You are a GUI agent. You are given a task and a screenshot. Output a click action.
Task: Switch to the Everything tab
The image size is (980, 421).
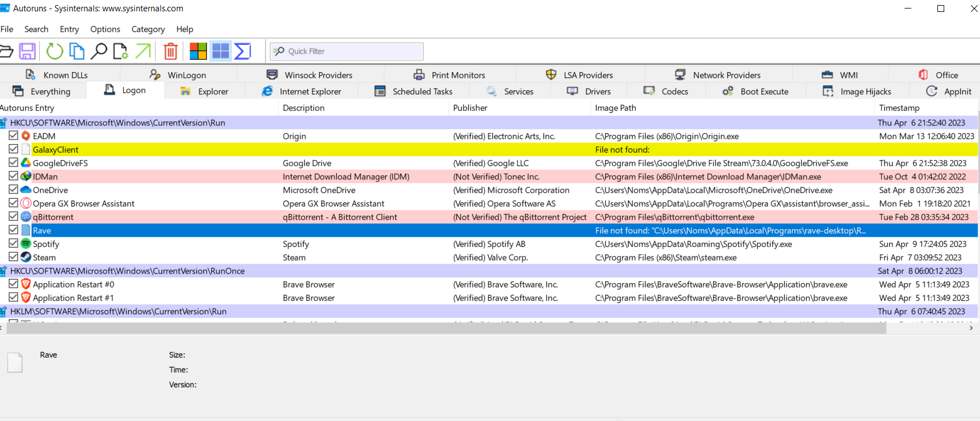pos(42,91)
